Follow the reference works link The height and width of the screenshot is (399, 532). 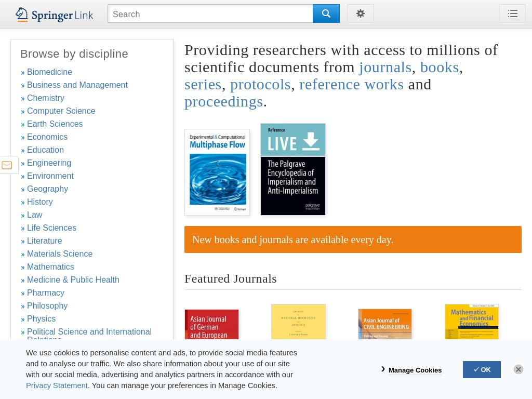point(351,84)
